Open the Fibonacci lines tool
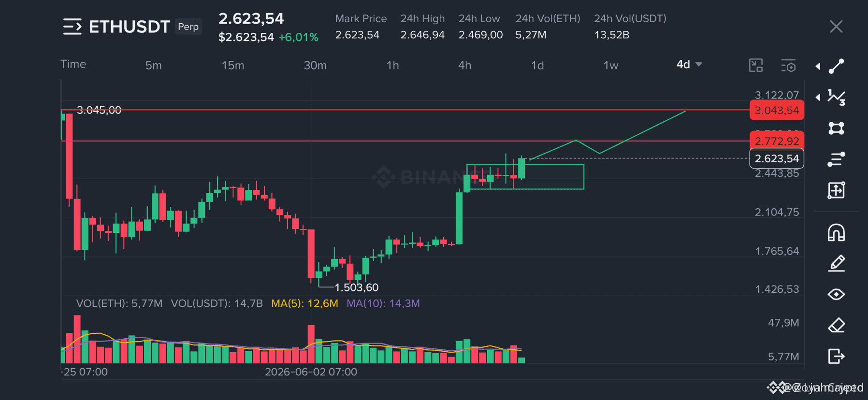The height and width of the screenshot is (400, 868). pos(836,159)
